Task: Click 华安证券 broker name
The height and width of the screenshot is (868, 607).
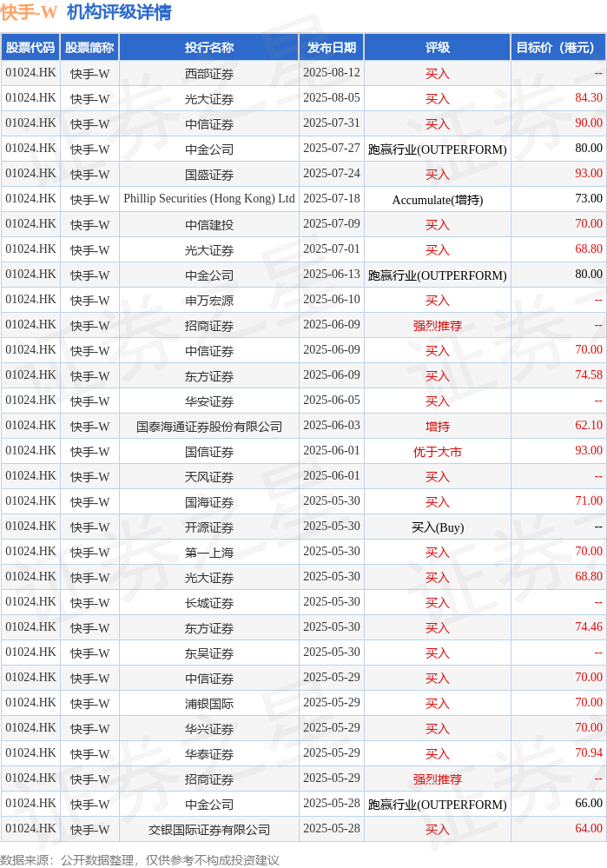Action: pos(209,401)
